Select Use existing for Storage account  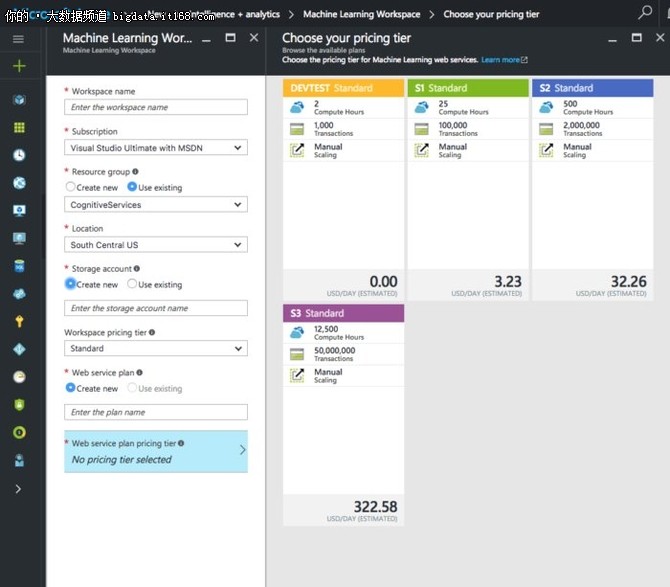point(132,284)
